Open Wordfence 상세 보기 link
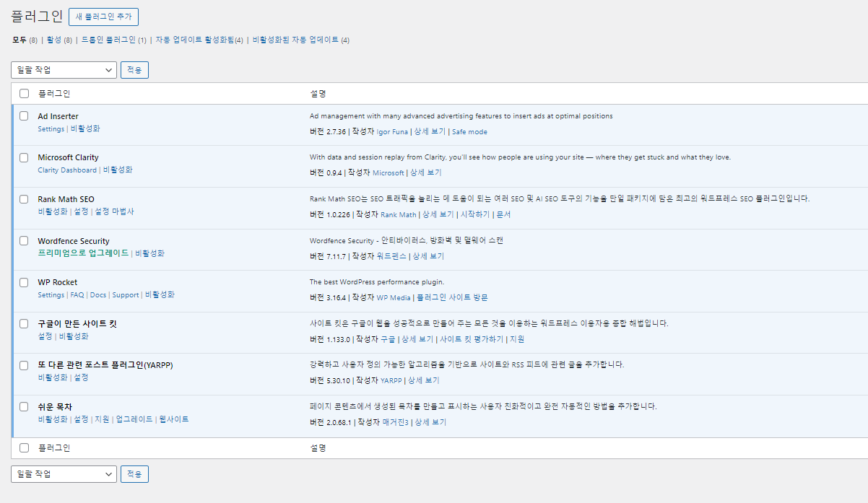This screenshot has height=503, width=868. pos(428,256)
